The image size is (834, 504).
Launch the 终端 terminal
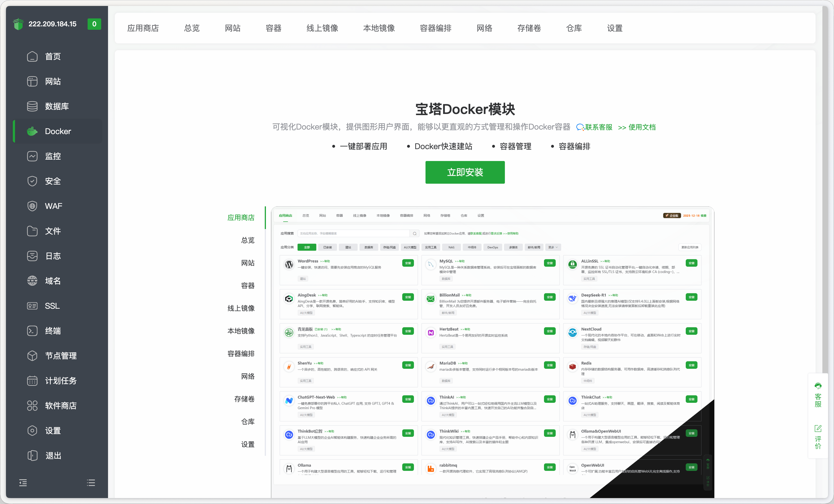pos(52,331)
